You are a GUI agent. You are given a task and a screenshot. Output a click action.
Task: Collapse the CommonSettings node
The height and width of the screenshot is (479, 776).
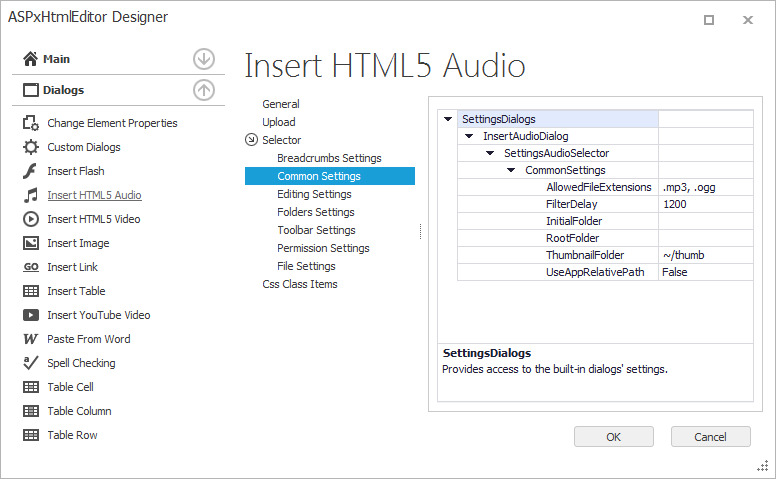pyautogui.click(x=511, y=170)
